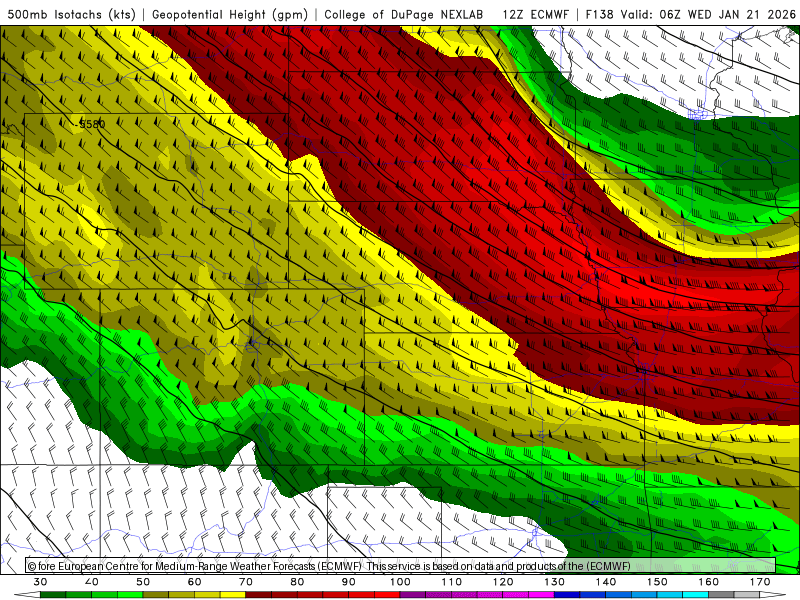Screen dimensions: 800x600
Task: Click the 'Geopotential Height (gpm)' title text
Action: pyautogui.click(x=230, y=15)
